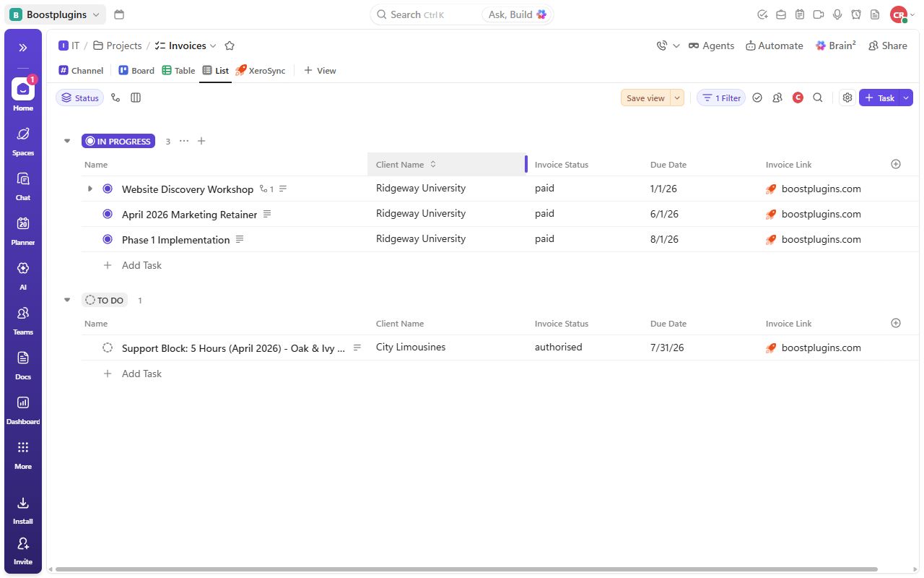Image resolution: width=924 pixels, height=578 pixels.
Task: Toggle the subtasks icon next to Status
Action: (115, 98)
